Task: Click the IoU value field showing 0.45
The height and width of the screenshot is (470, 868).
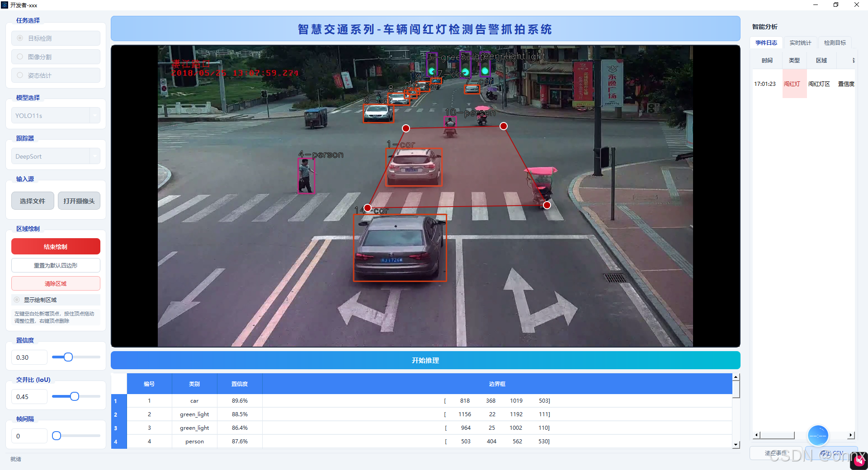Action: [x=29, y=397]
